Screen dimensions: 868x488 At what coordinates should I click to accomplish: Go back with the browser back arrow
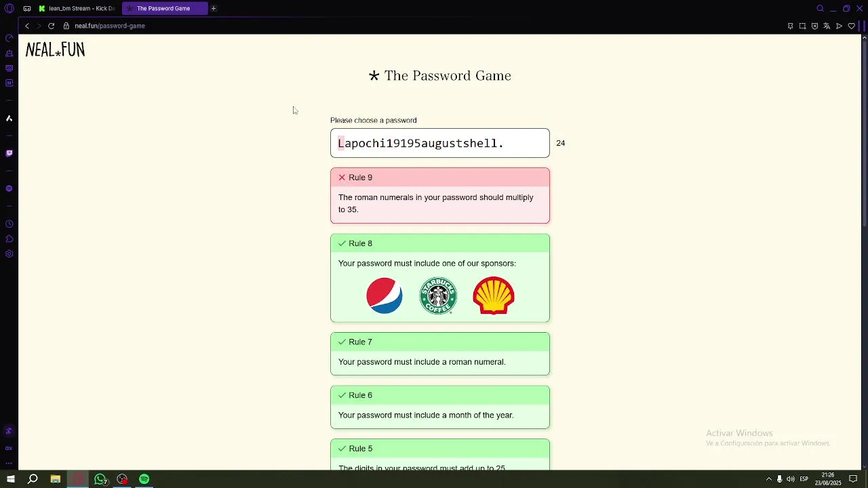[x=27, y=26]
